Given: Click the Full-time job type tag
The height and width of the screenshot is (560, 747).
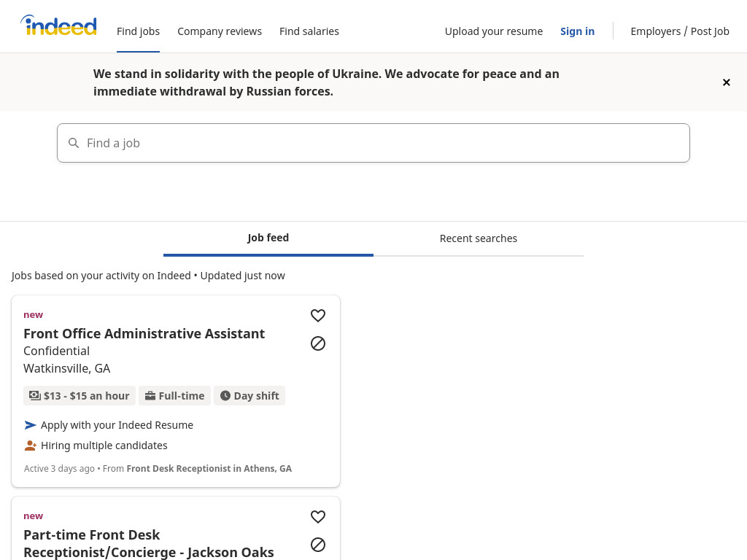Looking at the screenshot, I should click(x=175, y=396).
